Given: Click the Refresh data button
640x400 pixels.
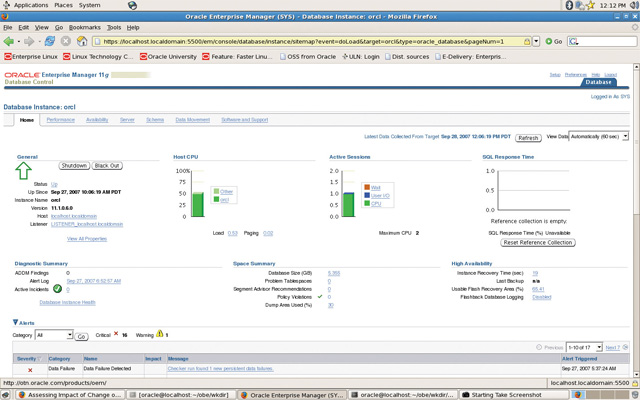Looking at the screenshot, I should point(528,138).
